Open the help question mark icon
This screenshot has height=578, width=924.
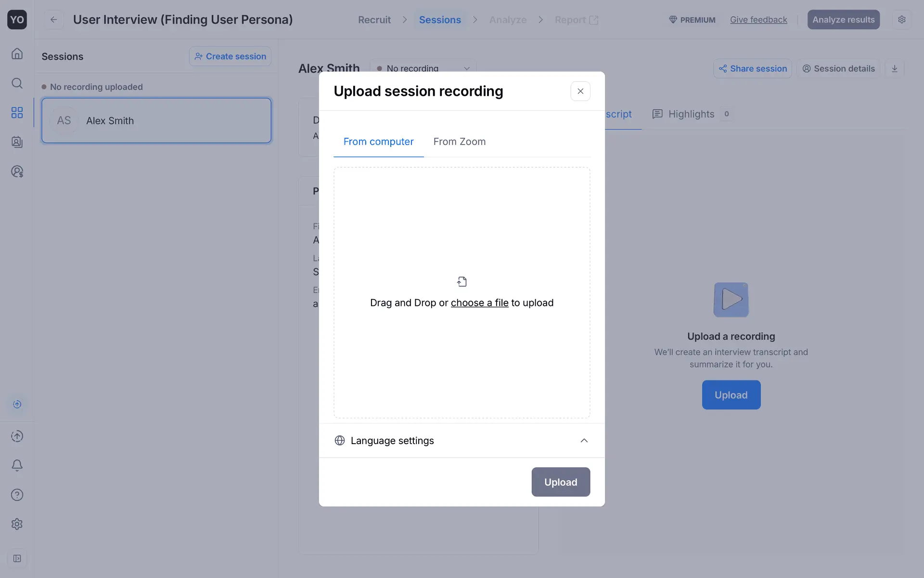pyautogui.click(x=17, y=495)
